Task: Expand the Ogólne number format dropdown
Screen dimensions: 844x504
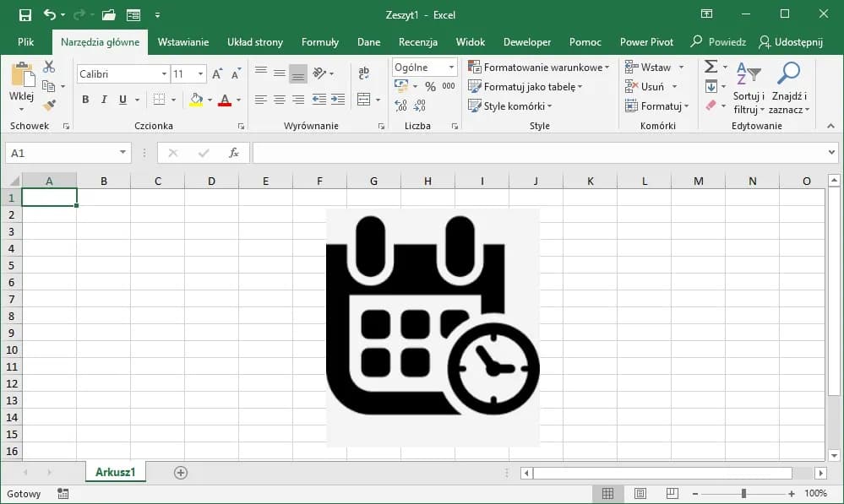Action: point(452,68)
